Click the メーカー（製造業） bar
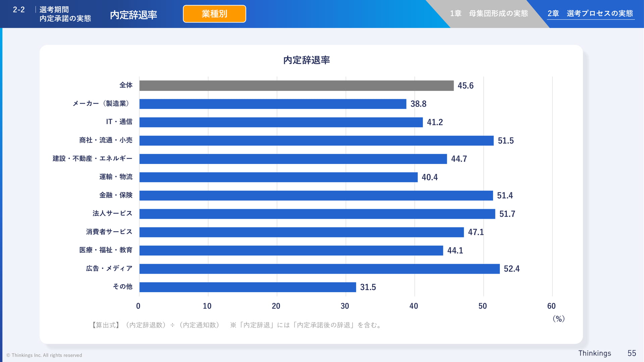Image resolution: width=644 pixels, height=362 pixels. 273,104
